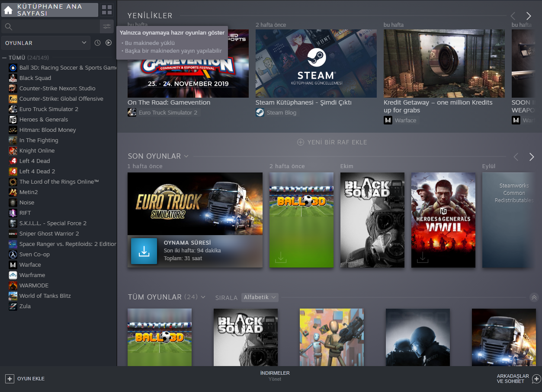Click the Left 4 Dead 2 icon
This screenshot has width=542, height=392.
[13, 171]
